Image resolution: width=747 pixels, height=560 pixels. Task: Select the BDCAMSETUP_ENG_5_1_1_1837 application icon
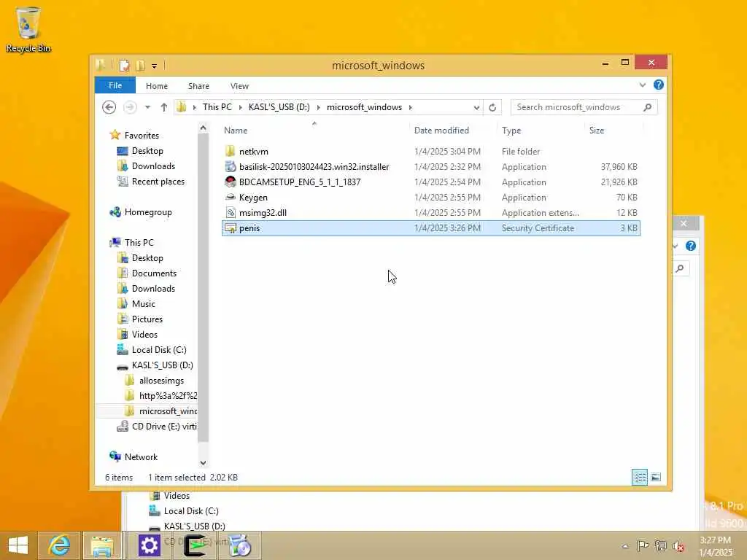[x=230, y=182]
